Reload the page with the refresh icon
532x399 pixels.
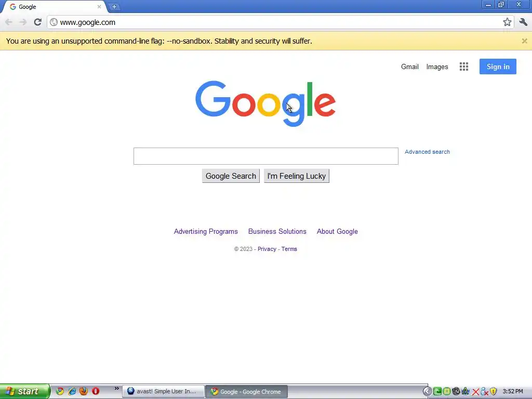(x=37, y=22)
